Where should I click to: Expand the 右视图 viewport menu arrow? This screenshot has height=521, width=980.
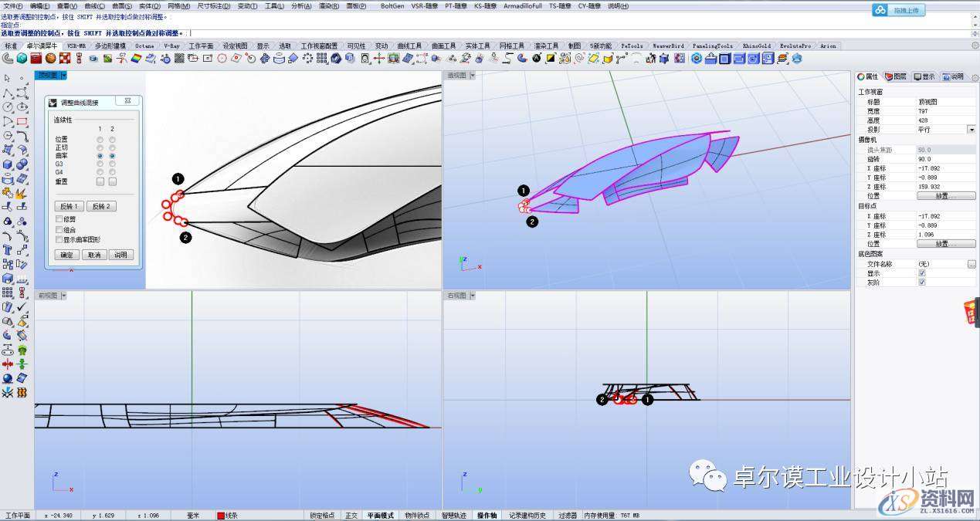[472, 296]
